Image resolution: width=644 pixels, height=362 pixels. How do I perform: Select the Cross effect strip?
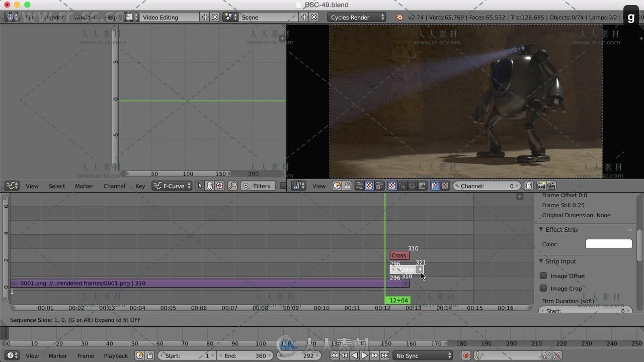399,255
